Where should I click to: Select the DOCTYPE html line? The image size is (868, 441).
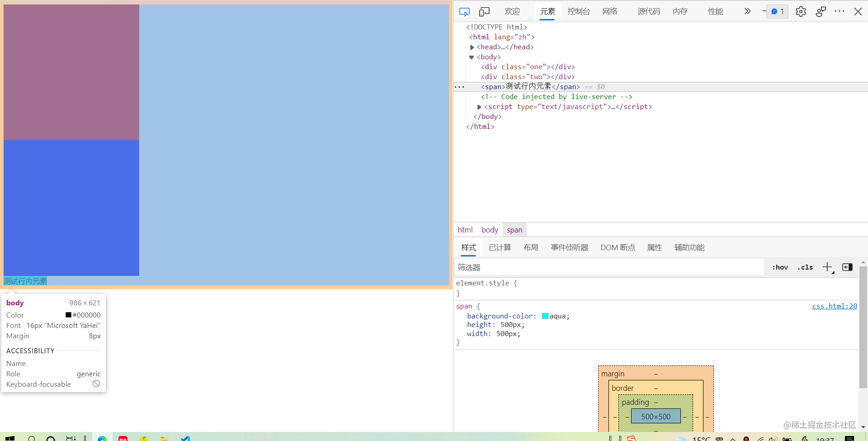pyautogui.click(x=496, y=27)
